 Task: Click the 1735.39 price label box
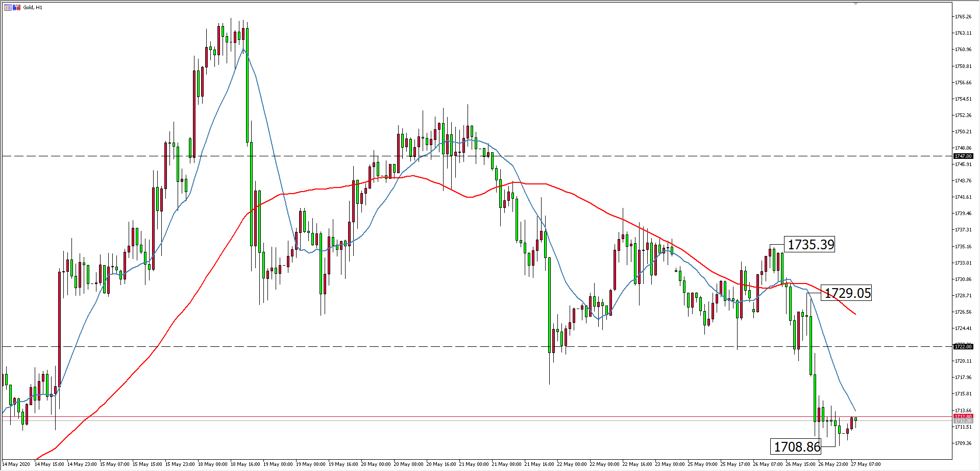811,245
